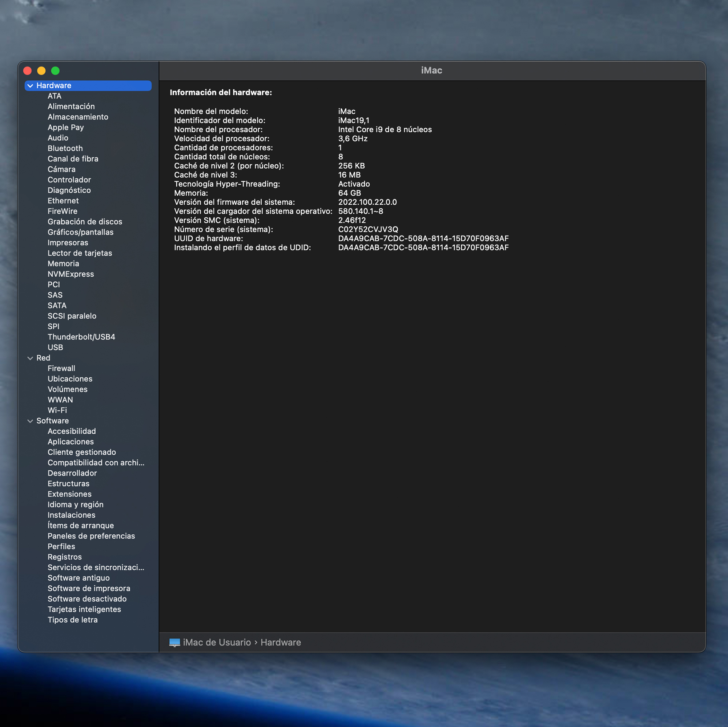Open Almacenamiento in the sidebar
The image size is (728, 727).
(78, 117)
